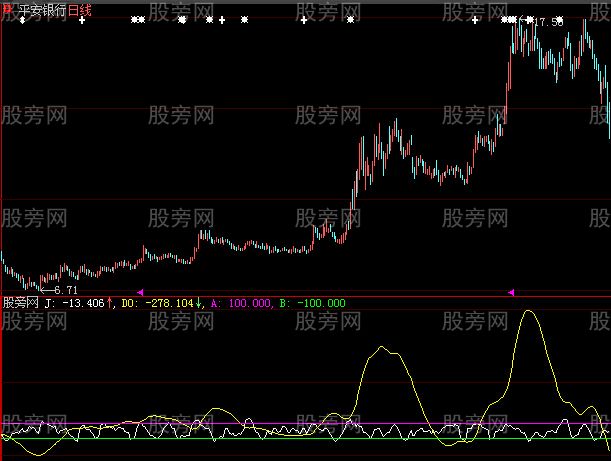The height and width of the screenshot is (461, 611).
Task: Click the 平安银行 stock name label
Action: coord(42,10)
